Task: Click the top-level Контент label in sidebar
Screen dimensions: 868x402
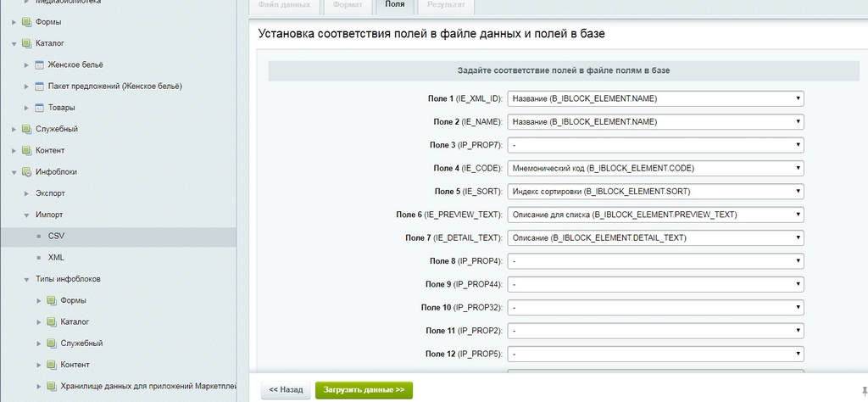Action: 50,151
